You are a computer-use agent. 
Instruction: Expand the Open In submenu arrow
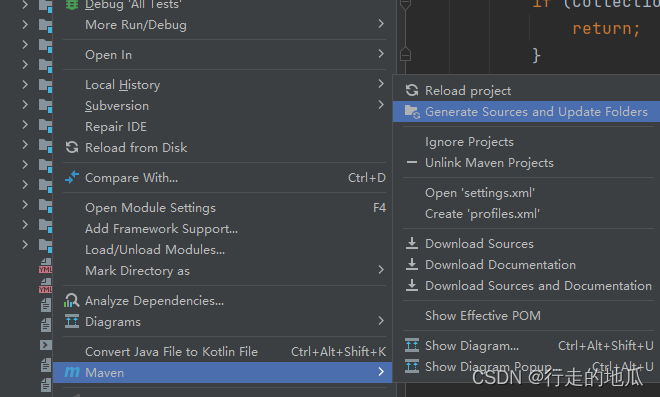click(x=381, y=54)
